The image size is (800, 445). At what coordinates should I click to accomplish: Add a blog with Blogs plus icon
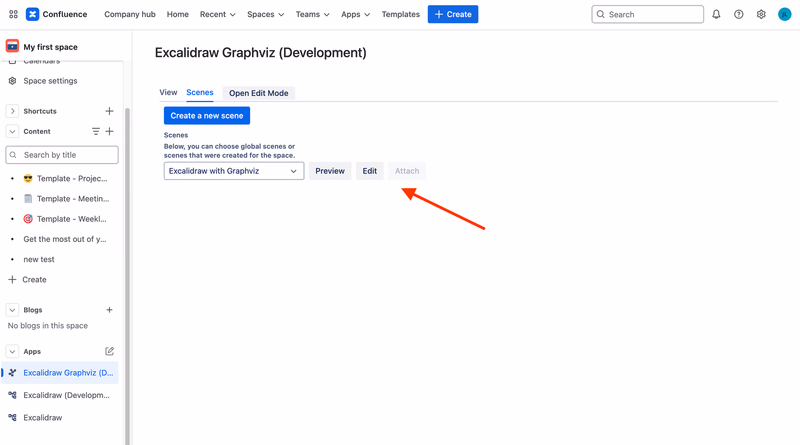click(x=109, y=310)
